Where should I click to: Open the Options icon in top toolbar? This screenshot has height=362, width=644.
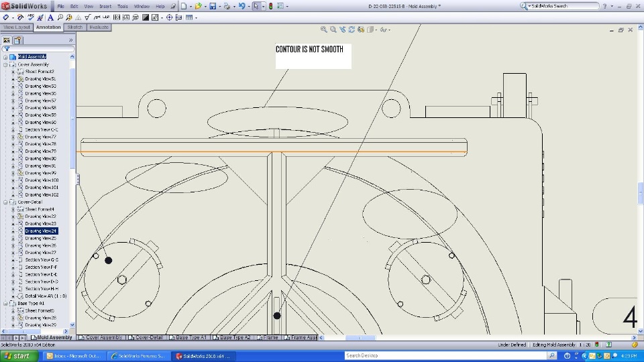280,6
